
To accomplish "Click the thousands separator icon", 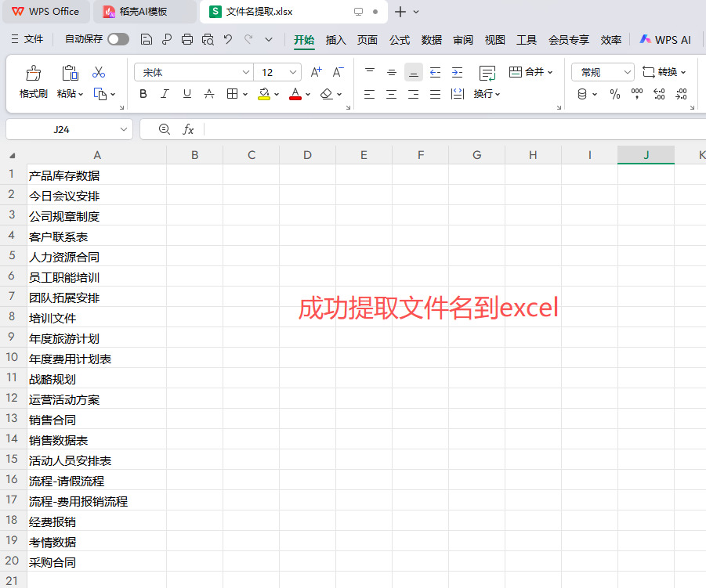I will point(637,94).
